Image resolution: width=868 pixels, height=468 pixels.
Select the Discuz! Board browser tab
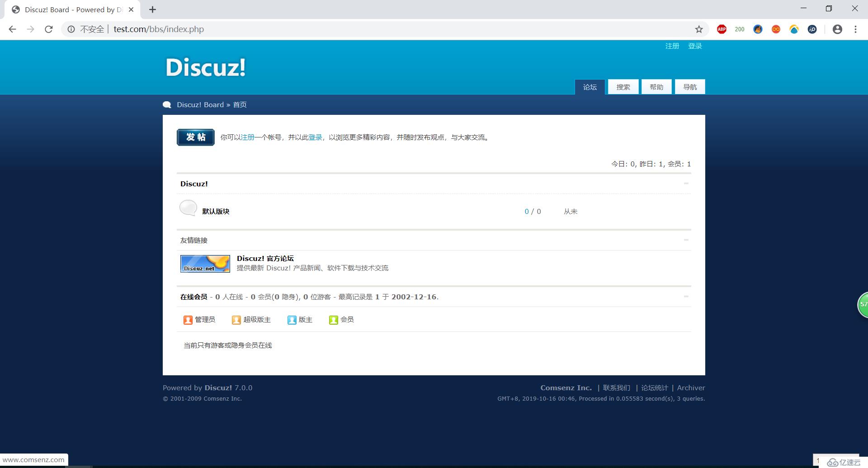(x=72, y=9)
